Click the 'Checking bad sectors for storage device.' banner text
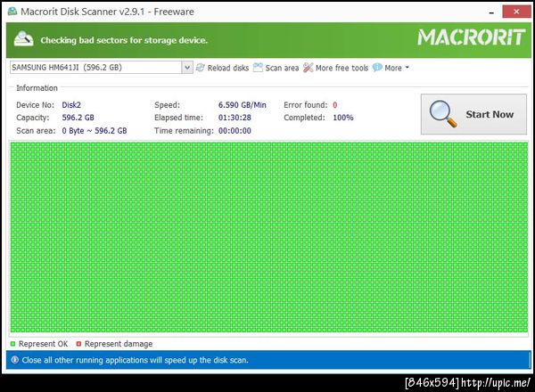Image resolution: width=535 pixels, height=392 pixels. coord(124,40)
